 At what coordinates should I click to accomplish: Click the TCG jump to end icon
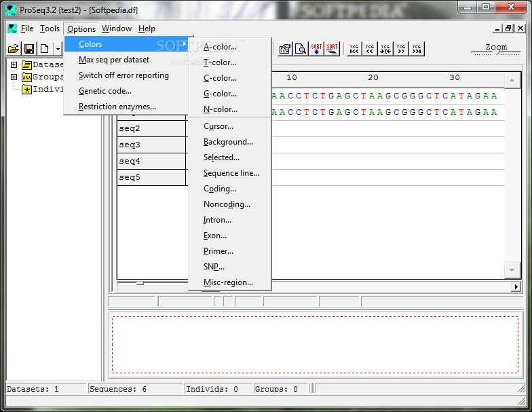pyautogui.click(x=417, y=49)
